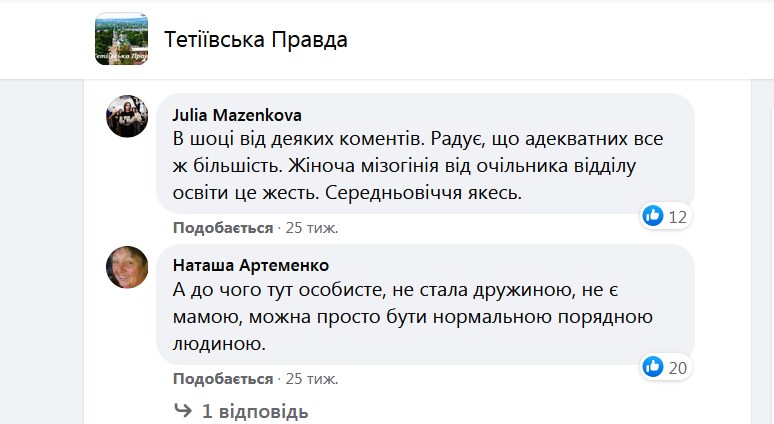This screenshot has width=774, height=424.
Task: Open Julia Mazenkova's profile name link
Action: click(237, 115)
